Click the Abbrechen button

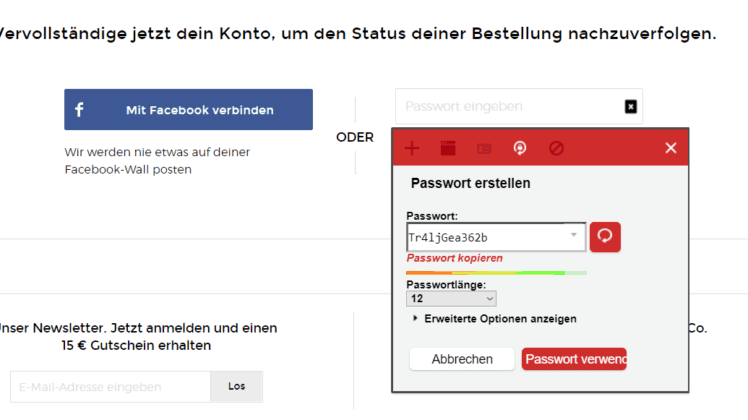(462, 359)
